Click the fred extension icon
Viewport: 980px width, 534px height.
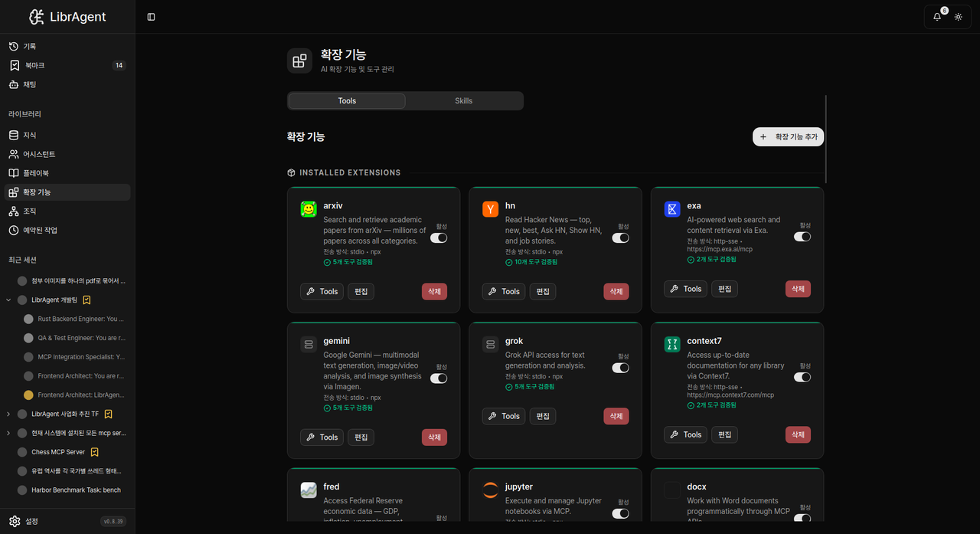(x=309, y=490)
